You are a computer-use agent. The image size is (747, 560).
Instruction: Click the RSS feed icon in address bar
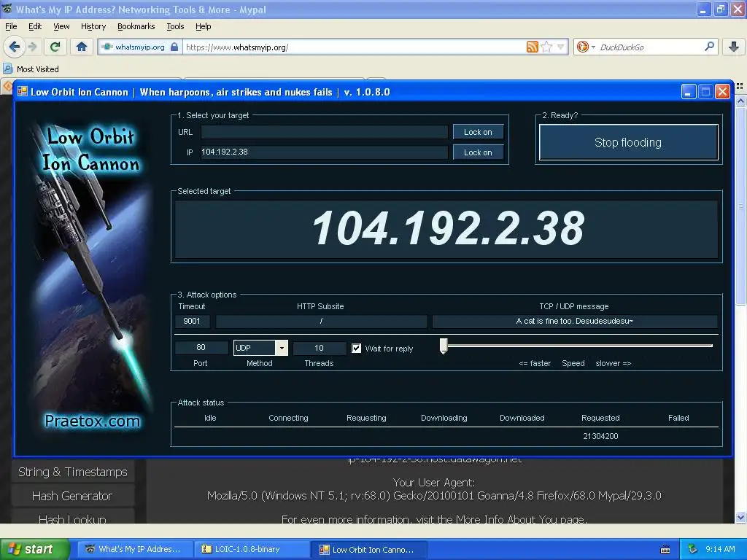pyautogui.click(x=532, y=47)
